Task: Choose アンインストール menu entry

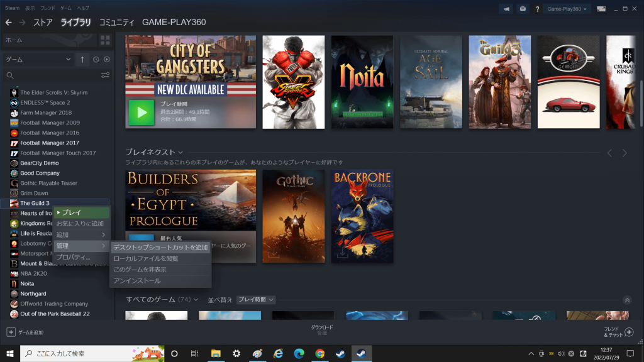Action: (160, 281)
